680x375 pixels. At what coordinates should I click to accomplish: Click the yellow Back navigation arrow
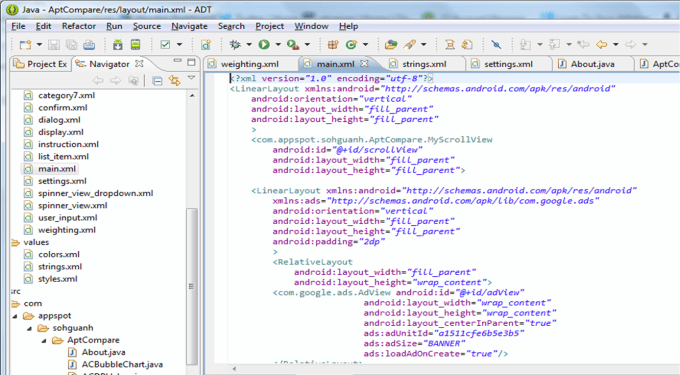tap(602, 45)
